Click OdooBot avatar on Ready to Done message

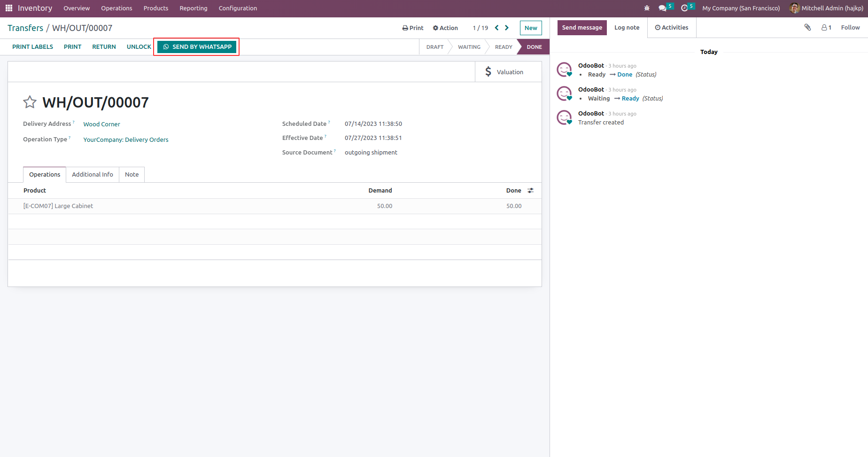(x=564, y=70)
